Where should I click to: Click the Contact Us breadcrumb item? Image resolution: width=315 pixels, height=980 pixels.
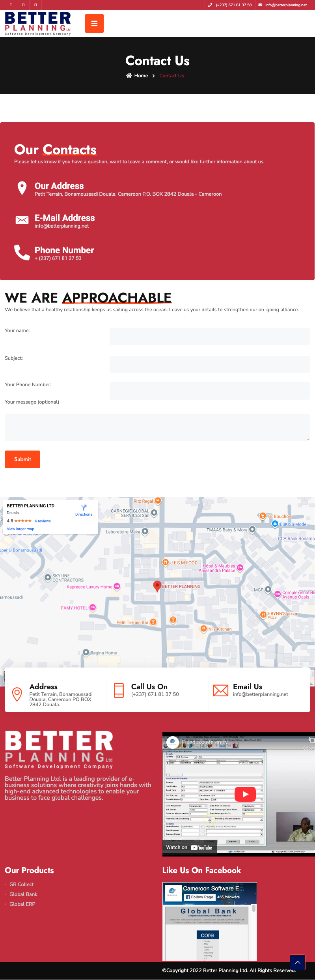tap(171, 76)
